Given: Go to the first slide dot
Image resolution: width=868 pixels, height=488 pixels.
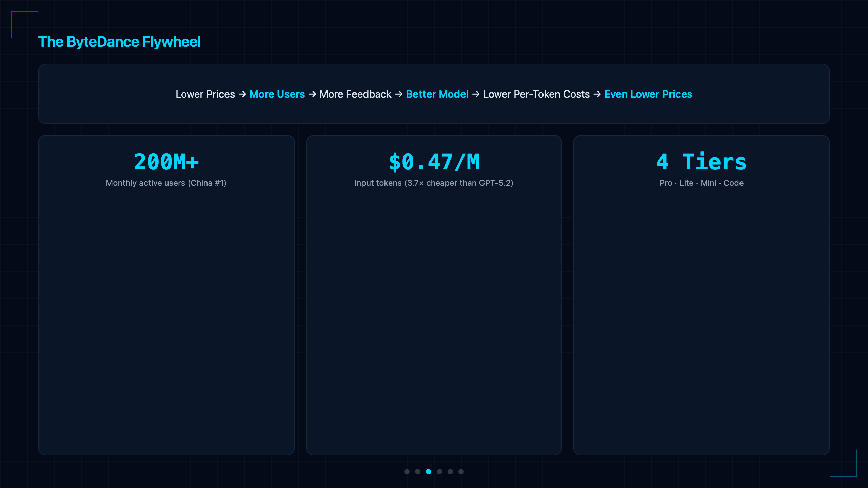Looking at the screenshot, I should 407,472.
